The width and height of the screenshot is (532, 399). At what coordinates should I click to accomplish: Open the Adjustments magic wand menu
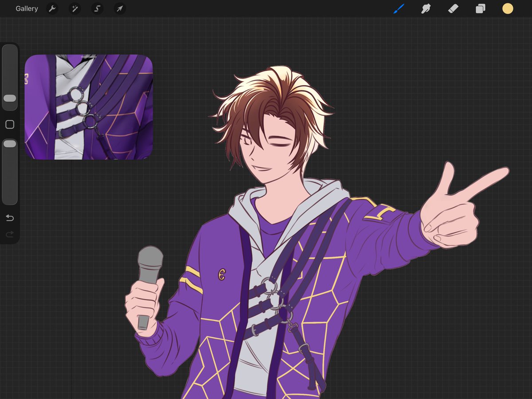[74, 8]
